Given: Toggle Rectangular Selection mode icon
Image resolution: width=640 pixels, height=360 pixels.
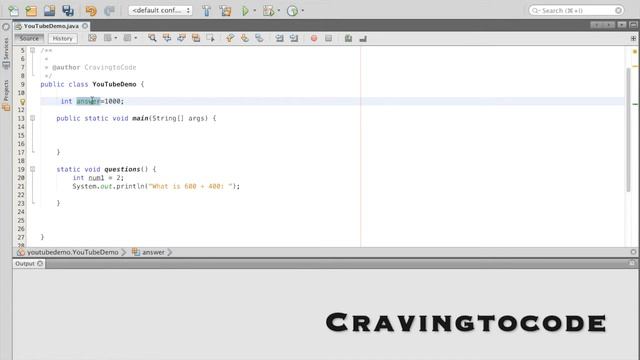Looking at the screenshot, I should [x=211, y=38].
